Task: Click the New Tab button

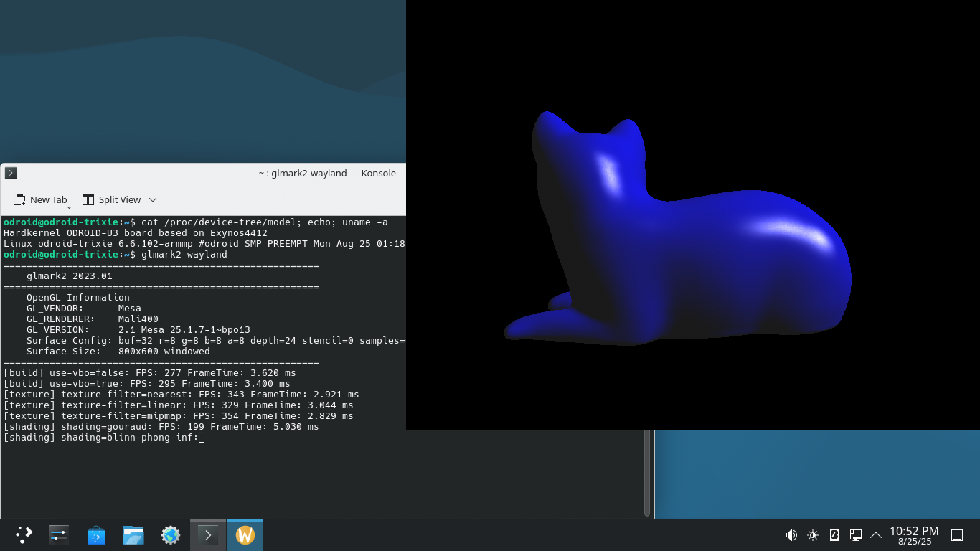Action: (41, 200)
